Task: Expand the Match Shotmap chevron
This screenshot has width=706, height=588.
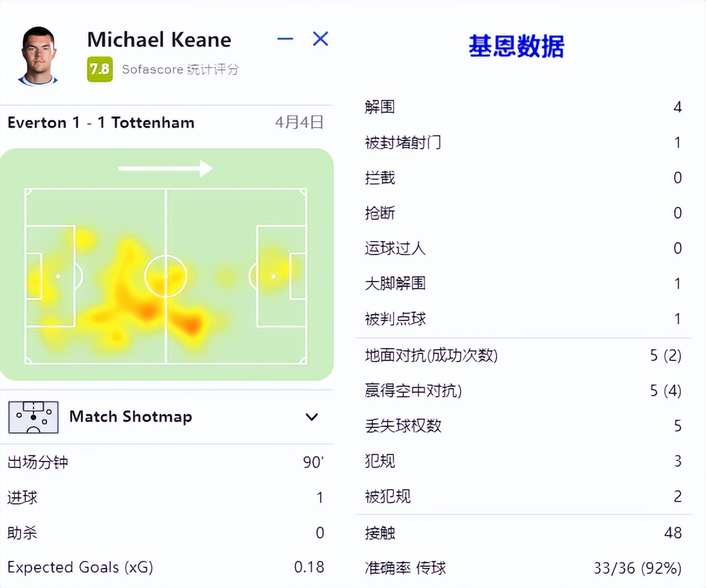Action: point(312,417)
